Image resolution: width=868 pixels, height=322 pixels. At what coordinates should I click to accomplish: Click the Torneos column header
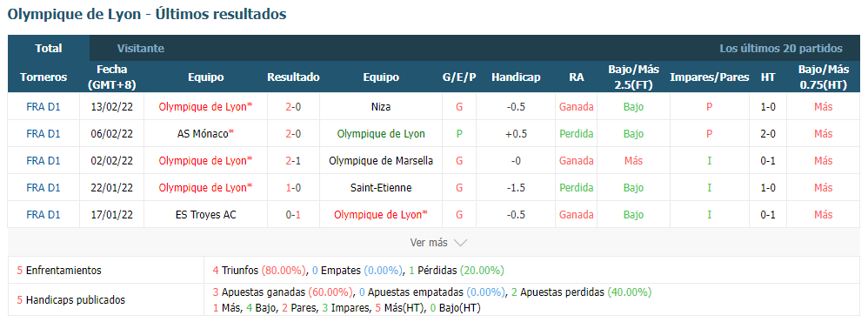click(43, 77)
